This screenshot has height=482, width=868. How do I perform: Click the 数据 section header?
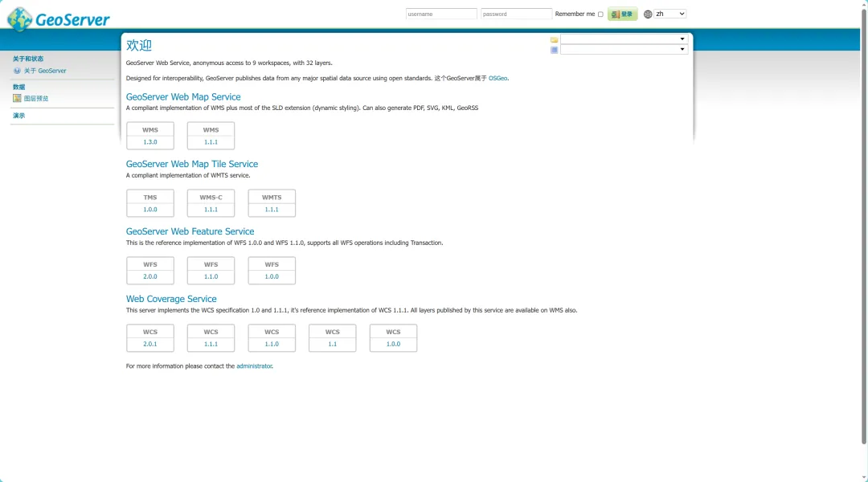click(18, 87)
